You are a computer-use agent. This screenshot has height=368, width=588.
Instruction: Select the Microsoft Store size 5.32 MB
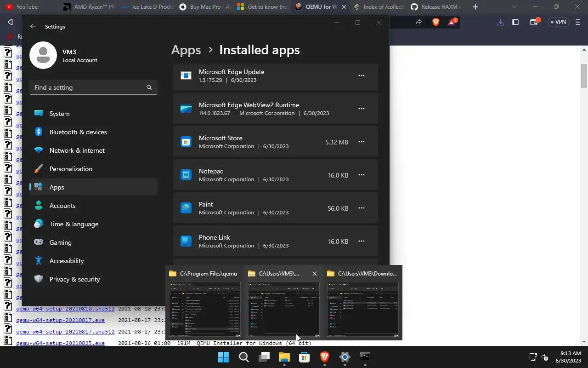[336, 142]
